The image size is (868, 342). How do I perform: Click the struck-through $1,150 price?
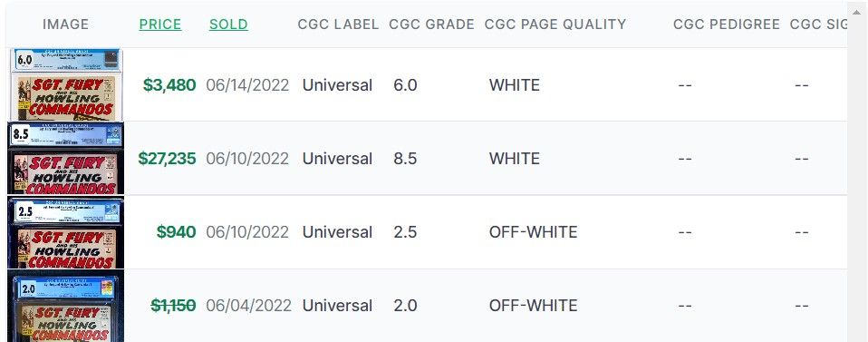point(173,306)
